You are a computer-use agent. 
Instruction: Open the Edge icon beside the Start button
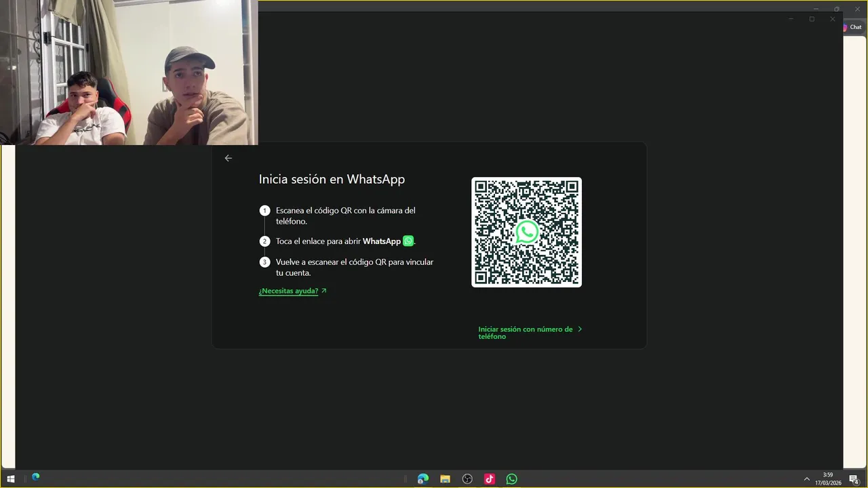tap(35, 477)
